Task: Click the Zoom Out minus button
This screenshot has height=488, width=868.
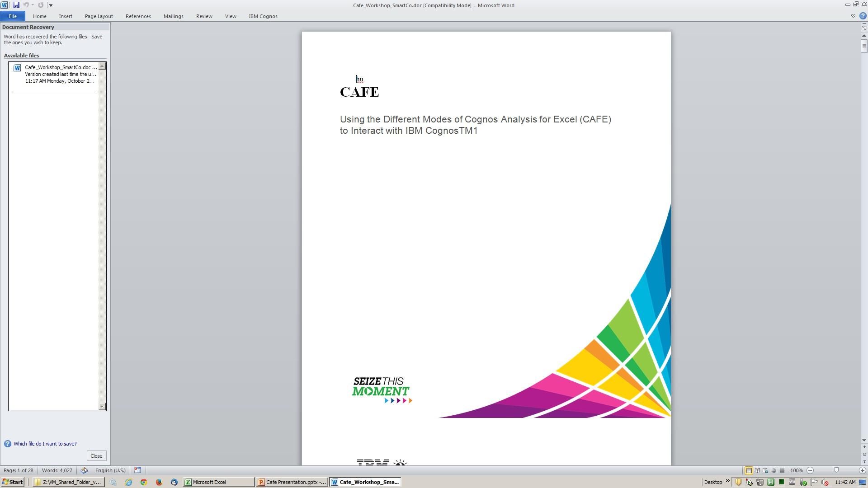Action: 810,470
